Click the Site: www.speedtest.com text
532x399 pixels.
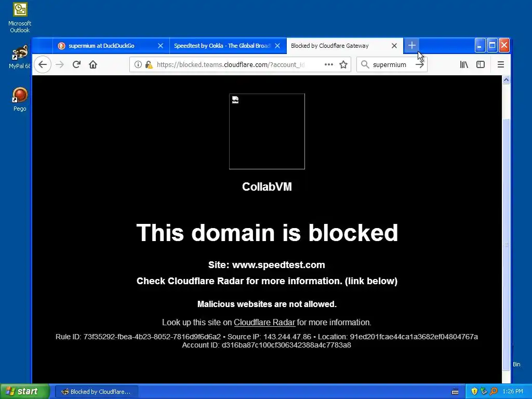tap(267, 264)
